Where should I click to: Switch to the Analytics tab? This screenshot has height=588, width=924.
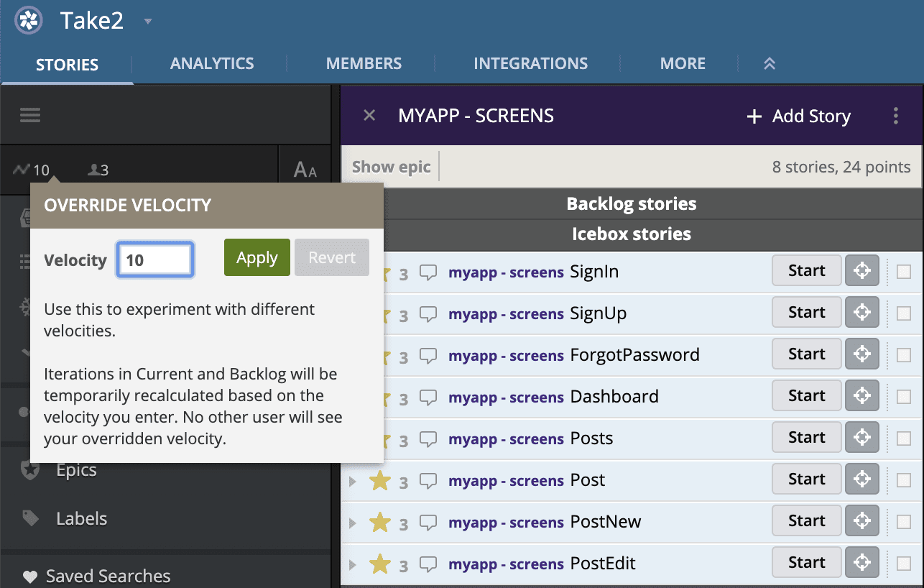(x=212, y=63)
